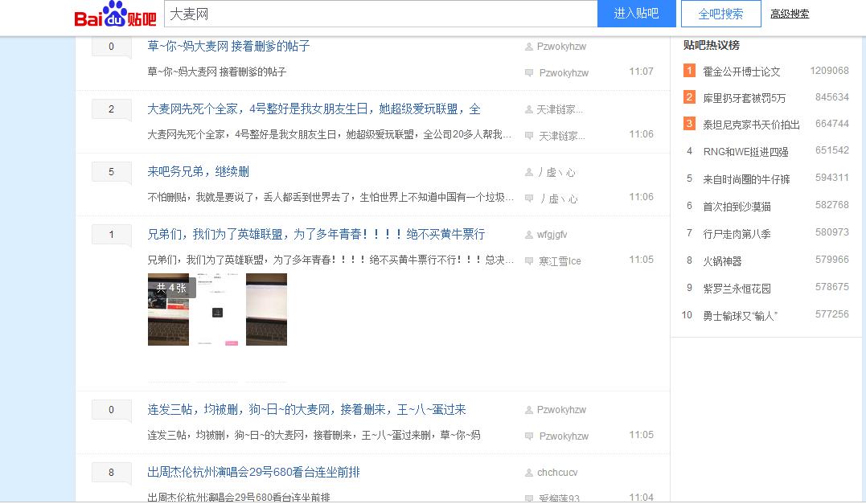Click orange rank badge 1 in hot list
This screenshot has height=504, width=866.
click(x=689, y=71)
